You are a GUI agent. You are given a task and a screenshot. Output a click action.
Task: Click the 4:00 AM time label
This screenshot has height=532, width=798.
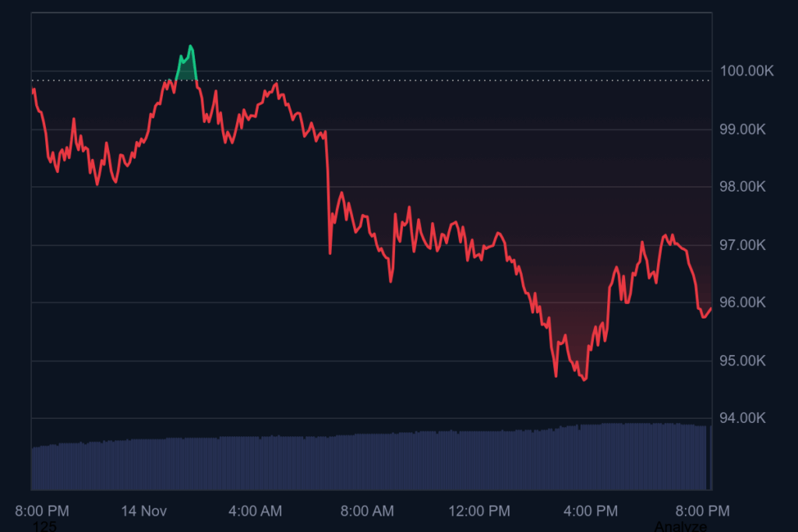(255, 512)
